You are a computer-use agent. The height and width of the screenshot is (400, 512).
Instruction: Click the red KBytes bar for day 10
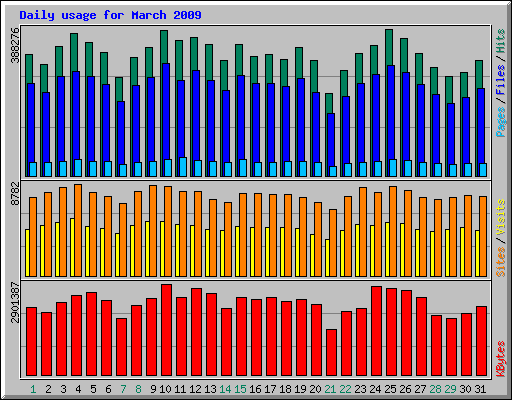click(166, 330)
